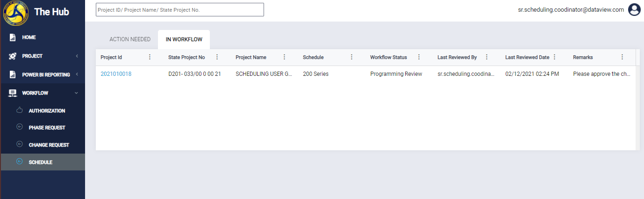Sort by Project Name header

point(251,58)
